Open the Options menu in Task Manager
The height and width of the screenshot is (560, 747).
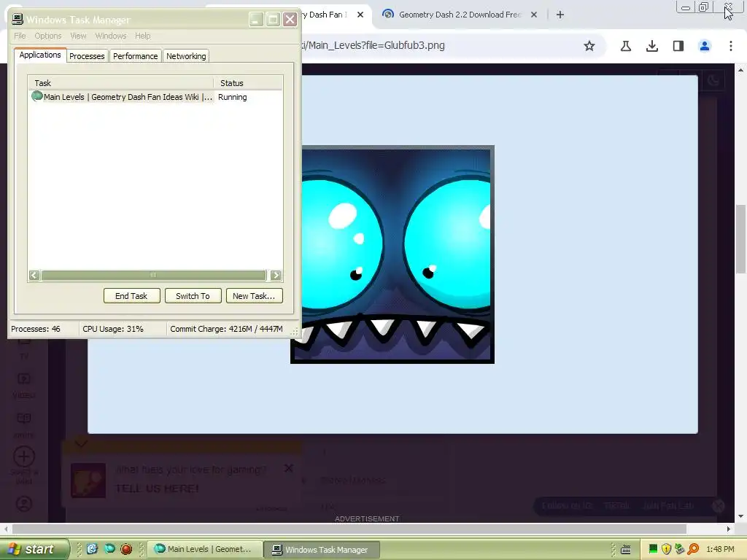(47, 36)
